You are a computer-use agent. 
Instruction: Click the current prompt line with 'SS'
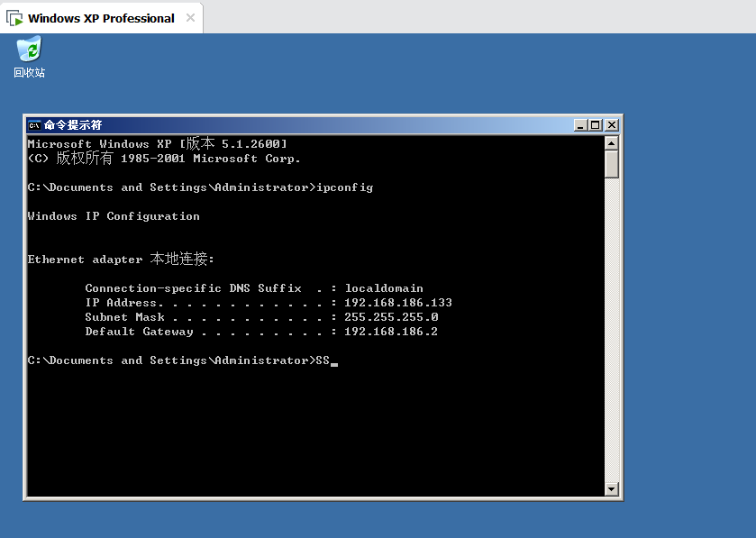(x=183, y=360)
